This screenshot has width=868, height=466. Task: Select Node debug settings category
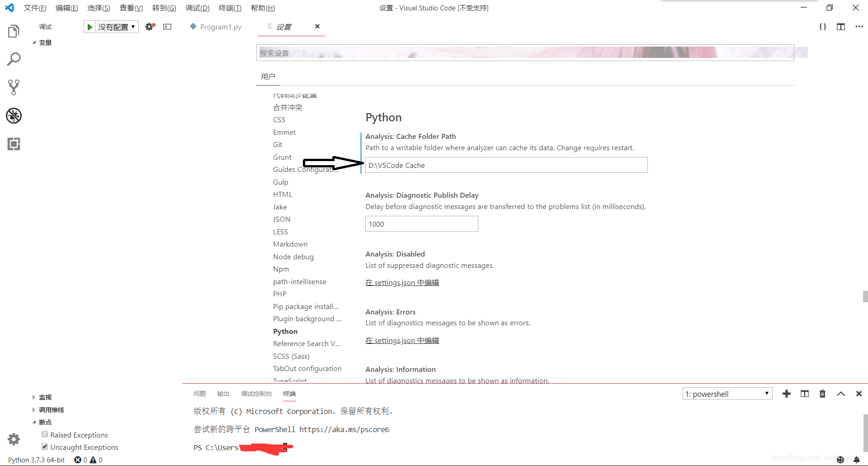tap(293, 257)
